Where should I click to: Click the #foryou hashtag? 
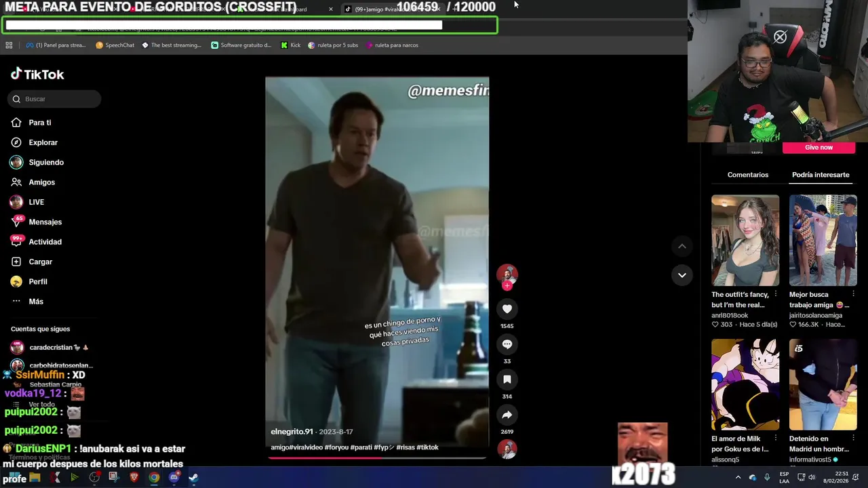(336, 447)
